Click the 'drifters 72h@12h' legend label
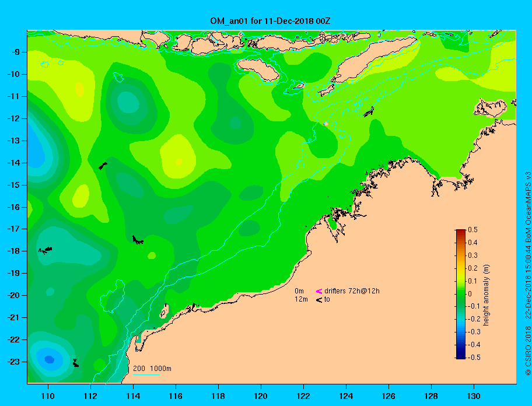532x406 pixels. pos(352,291)
